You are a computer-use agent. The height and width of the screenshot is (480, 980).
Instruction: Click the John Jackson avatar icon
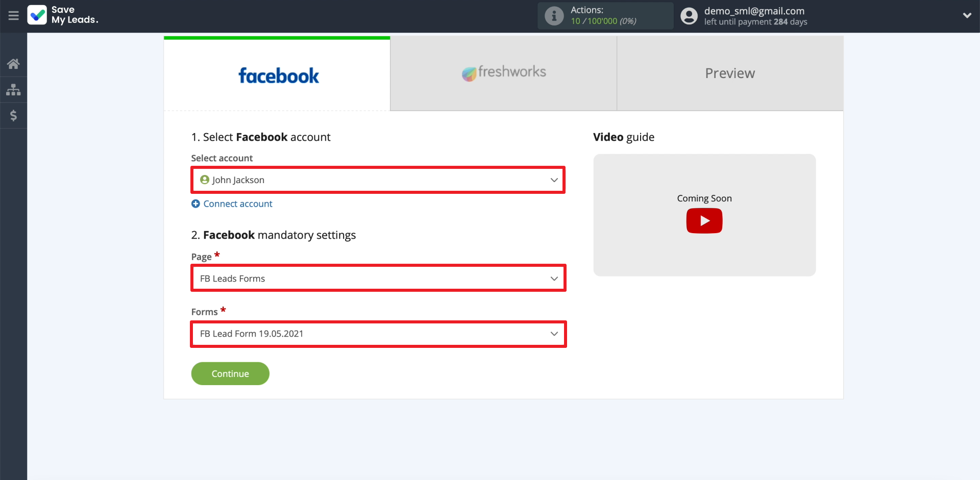(x=205, y=180)
